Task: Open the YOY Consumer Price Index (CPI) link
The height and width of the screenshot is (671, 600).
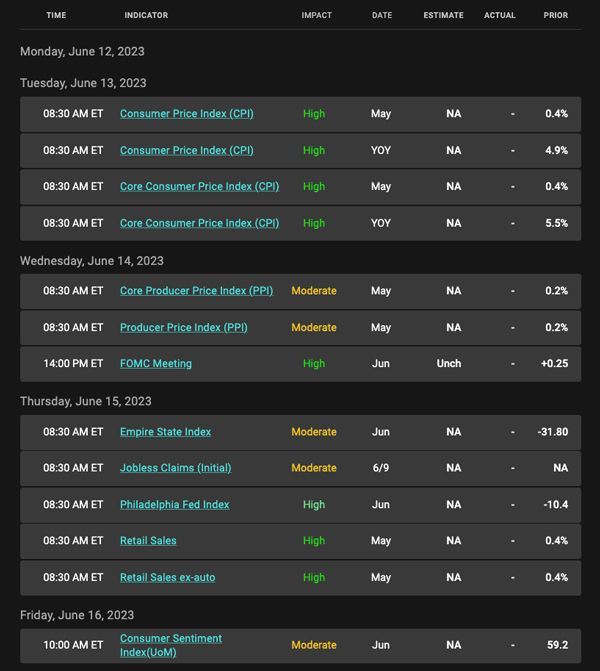Action: [x=187, y=151]
